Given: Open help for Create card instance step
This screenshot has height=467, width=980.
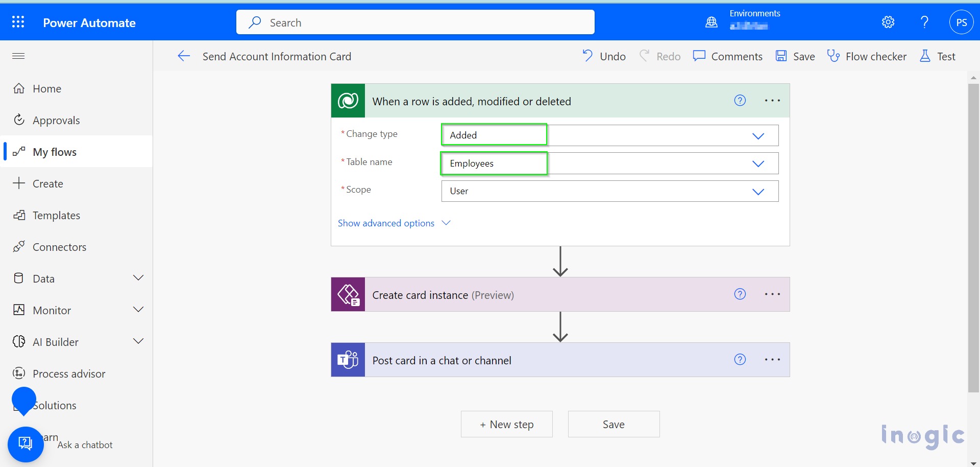Looking at the screenshot, I should 740,294.
